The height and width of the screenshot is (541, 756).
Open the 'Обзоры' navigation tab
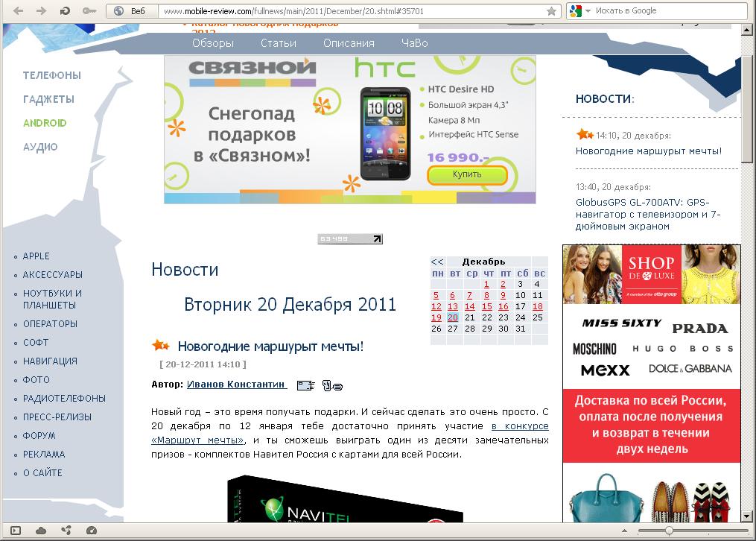click(212, 43)
